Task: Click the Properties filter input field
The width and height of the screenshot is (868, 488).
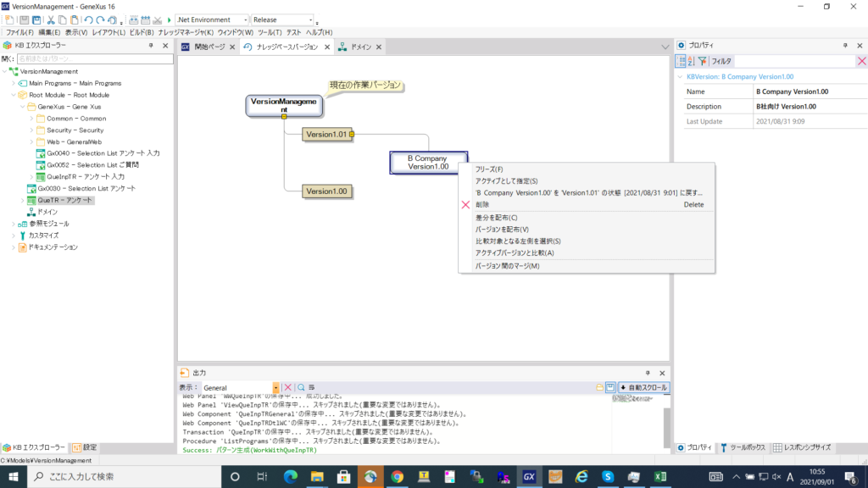Action: click(x=794, y=61)
